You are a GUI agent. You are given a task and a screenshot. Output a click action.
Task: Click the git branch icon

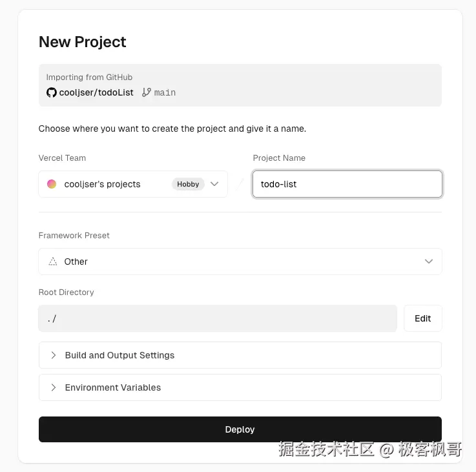[x=147, y=92]
